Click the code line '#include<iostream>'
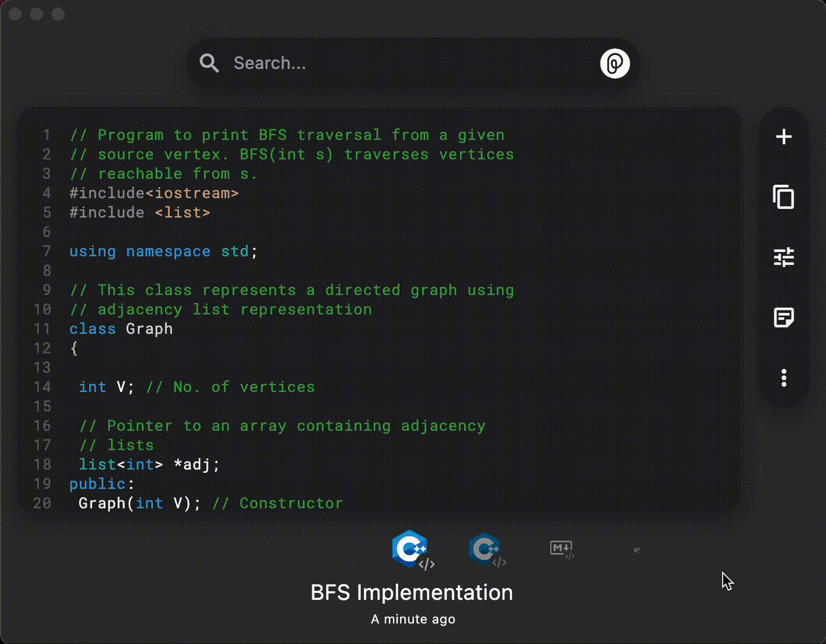 [x=154, y=193]
